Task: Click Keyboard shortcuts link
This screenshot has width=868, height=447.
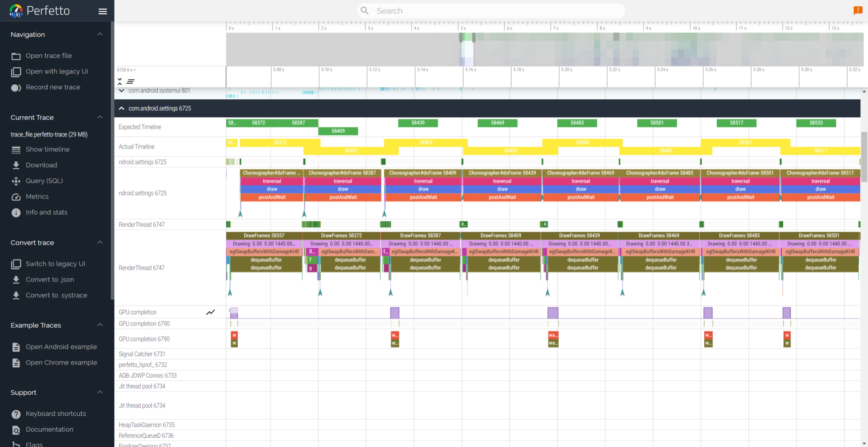Action: tap(56, 414)
